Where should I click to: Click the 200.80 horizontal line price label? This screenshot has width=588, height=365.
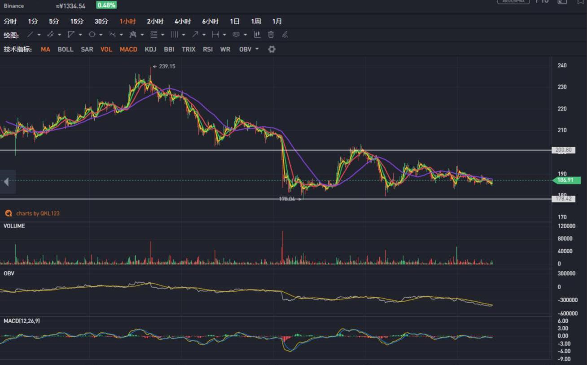tap(563, 150)
